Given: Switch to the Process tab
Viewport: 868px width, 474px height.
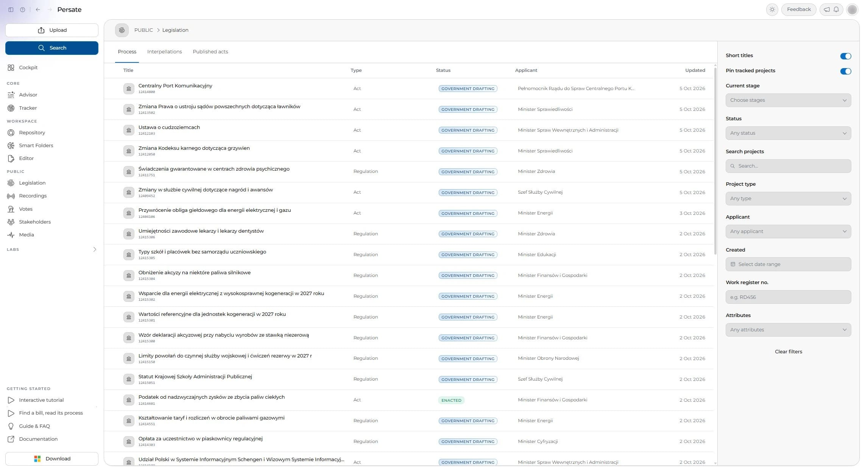Looking at the screenshot, I should pos(127,52).
